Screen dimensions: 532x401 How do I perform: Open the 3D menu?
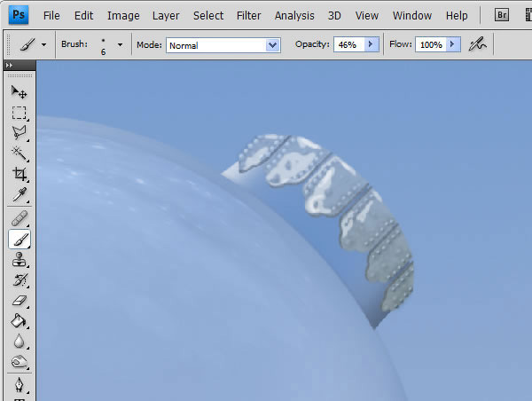pos(334,16)
